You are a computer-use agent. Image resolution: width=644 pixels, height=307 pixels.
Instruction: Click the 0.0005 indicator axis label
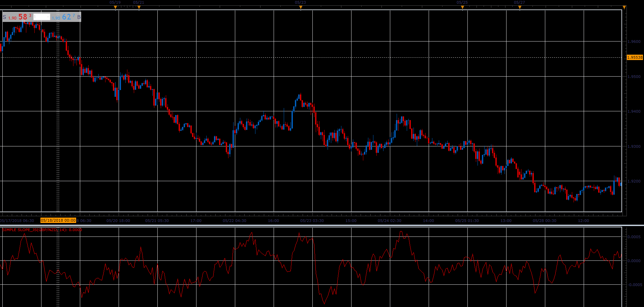[634, 237]
